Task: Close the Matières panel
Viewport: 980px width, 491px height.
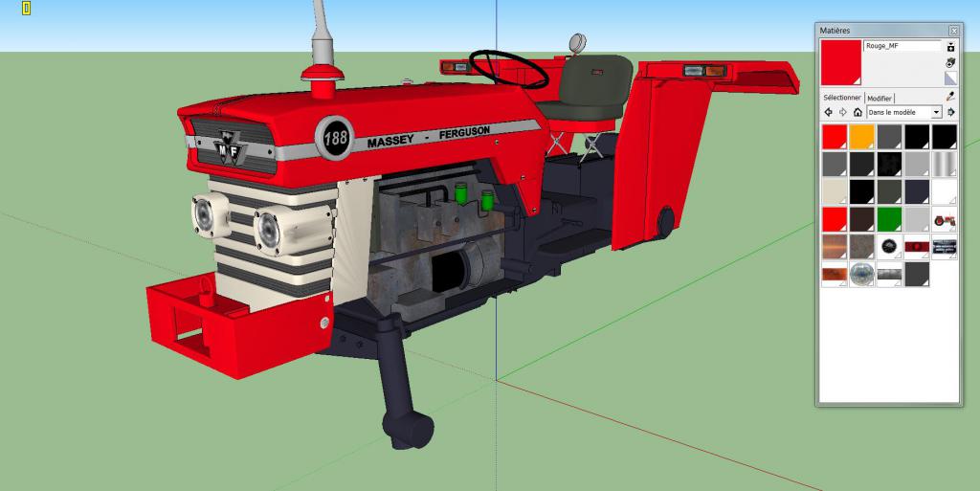Action: tap(954, 30)
